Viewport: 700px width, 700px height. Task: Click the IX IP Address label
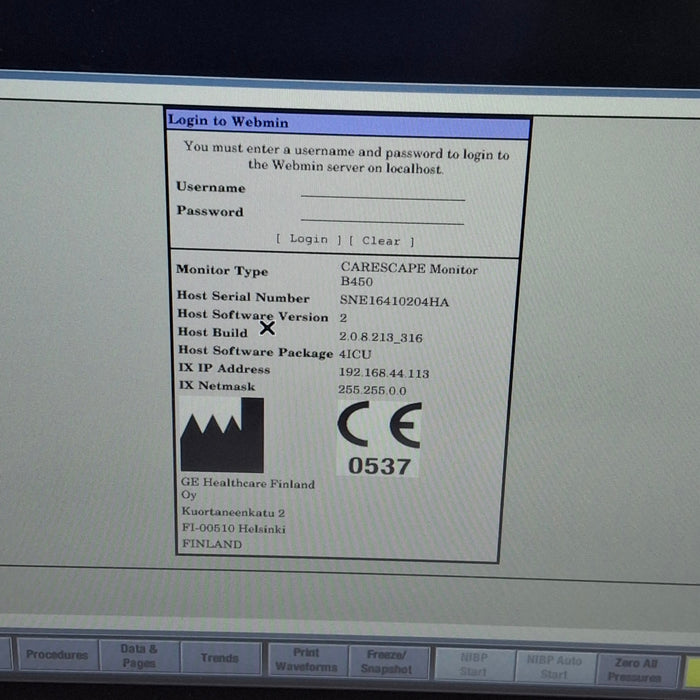click(x=224, y=368)
